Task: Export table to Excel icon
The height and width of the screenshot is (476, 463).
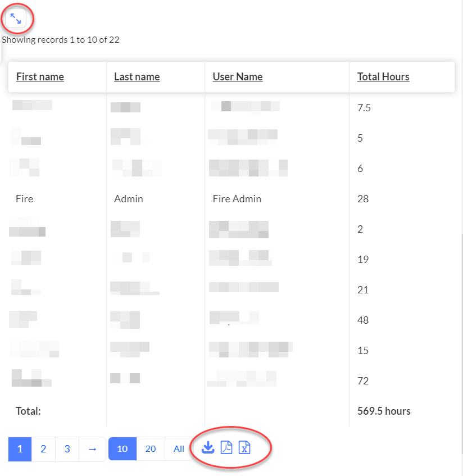Action: (244, 448)
